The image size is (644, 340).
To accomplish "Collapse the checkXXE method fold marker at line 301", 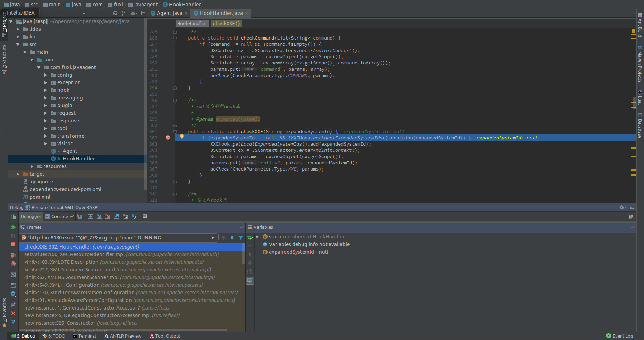I will pos(175,132).
